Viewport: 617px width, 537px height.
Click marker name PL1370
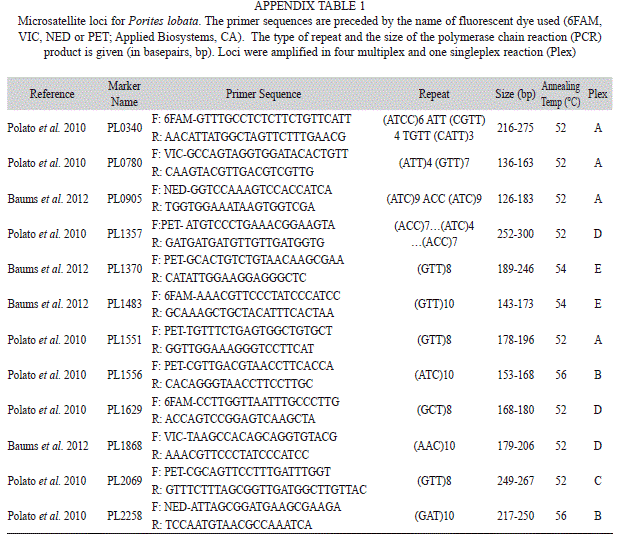[x=124, y=269]
